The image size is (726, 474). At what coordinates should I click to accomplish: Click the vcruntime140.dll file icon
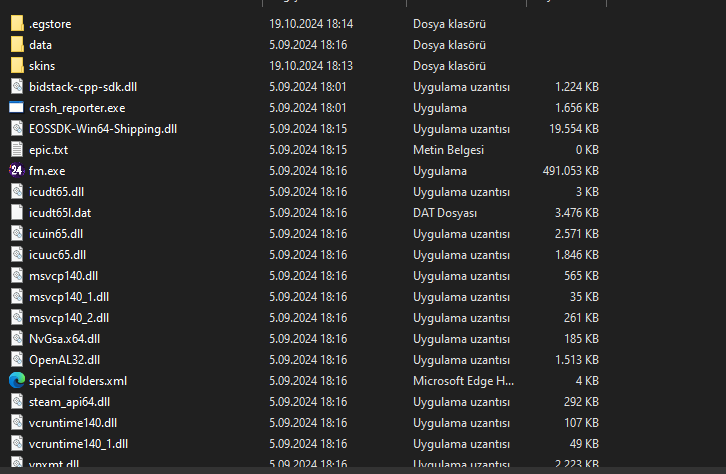tap(17, 423)
